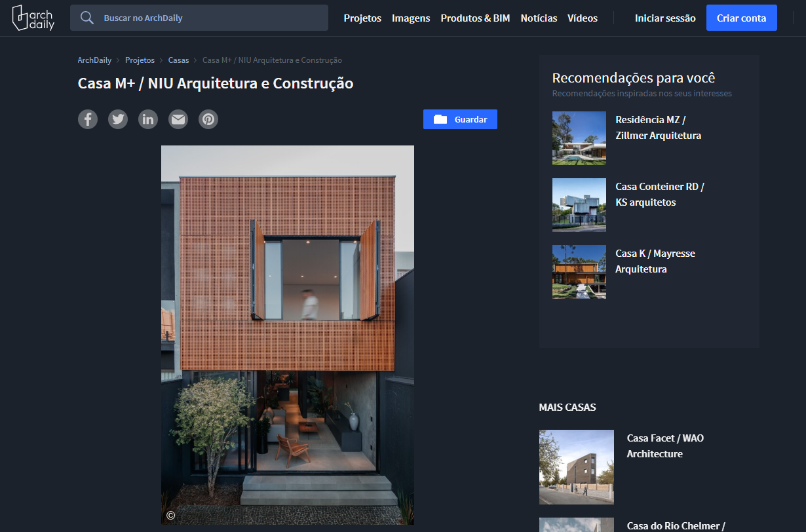
Task: Share on Facebook icon
Action: pos(88,119)
